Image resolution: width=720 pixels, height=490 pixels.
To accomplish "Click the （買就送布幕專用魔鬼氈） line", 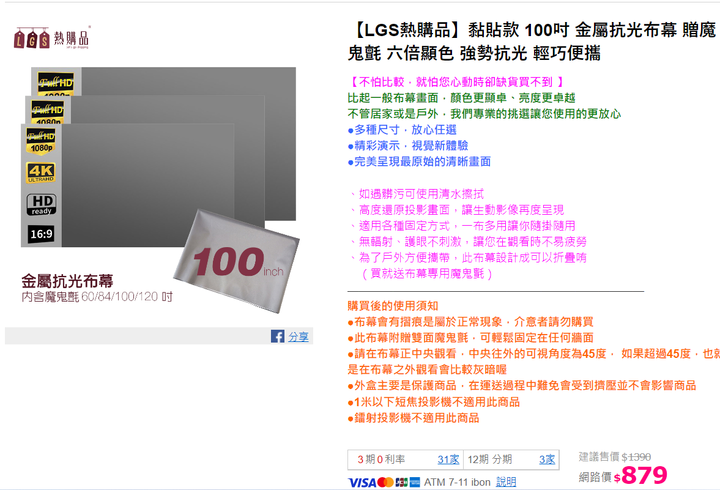I will pos(427,274).
